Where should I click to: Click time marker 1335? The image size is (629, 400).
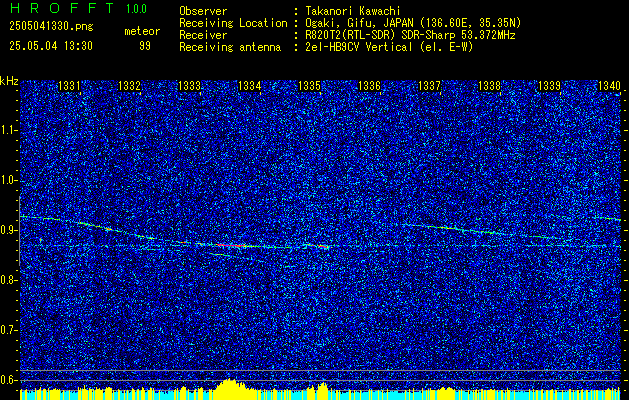(309, 85)
